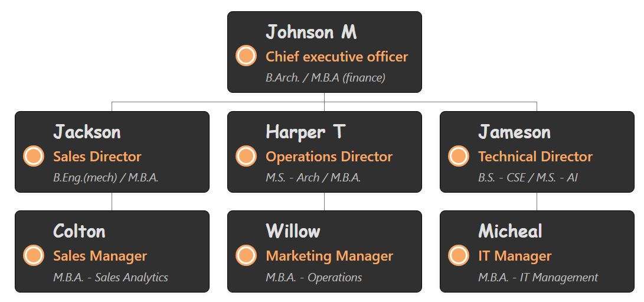This screenshot has height=302, width=644.
Task: Open the Colton Sales Manager node
Action: tap(112, 251)
